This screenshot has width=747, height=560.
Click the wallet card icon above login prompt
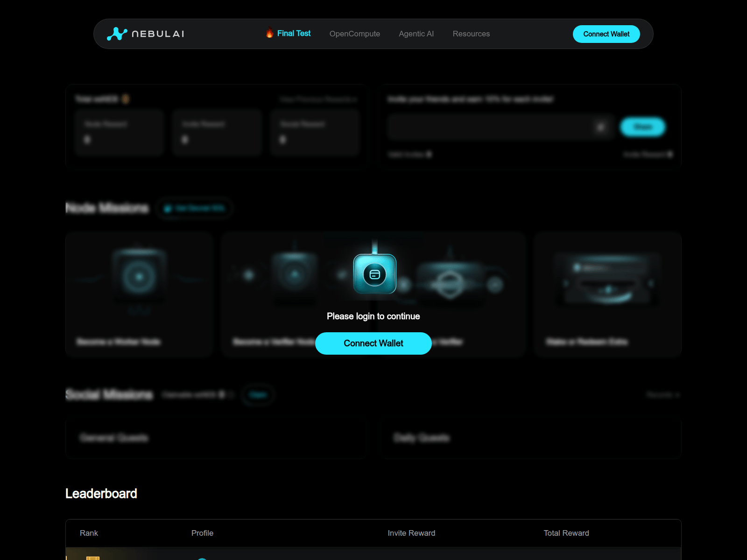tap(374, 274)
